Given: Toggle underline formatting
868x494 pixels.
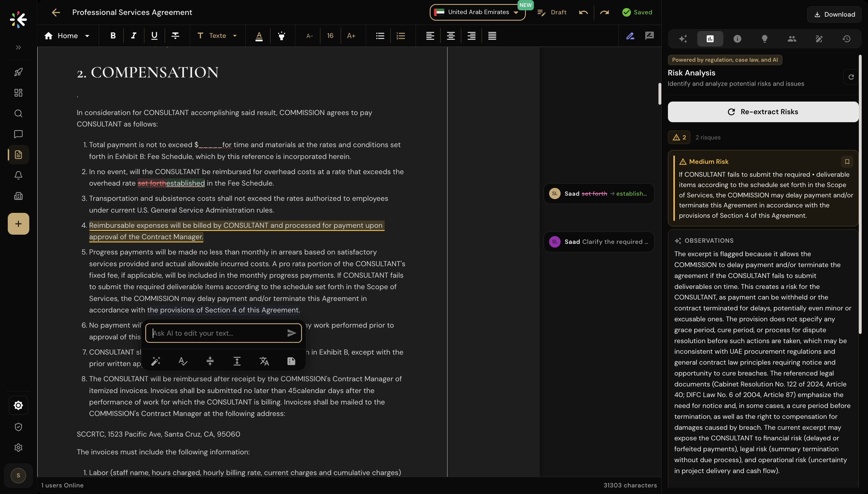Looking at the screenshot, I should click(154, 36).
